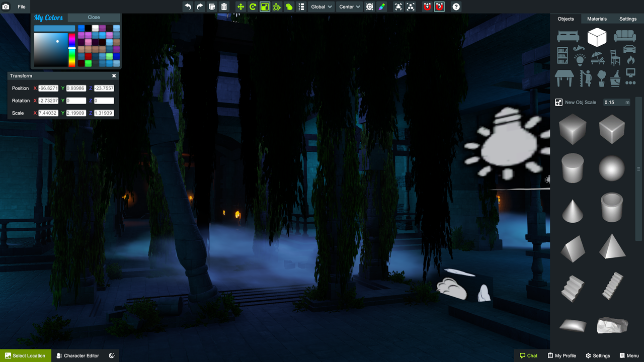Viewport: 644px width, 362px height.
Task: Select the highlighted Scale tool
Action: click(x=265, y=7)
